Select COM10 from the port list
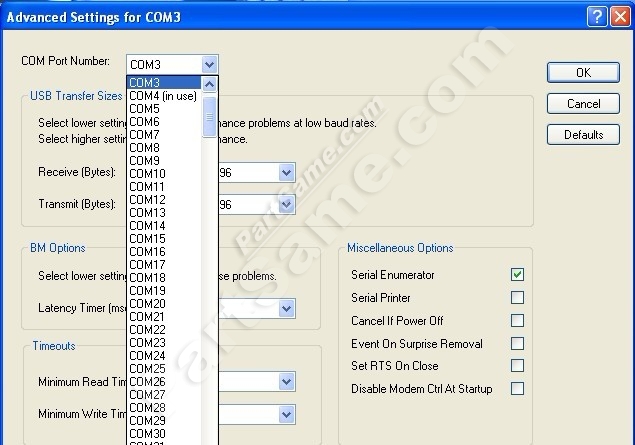Image resolution: width=635 pixels, height=445 pixels. point(164,174)
